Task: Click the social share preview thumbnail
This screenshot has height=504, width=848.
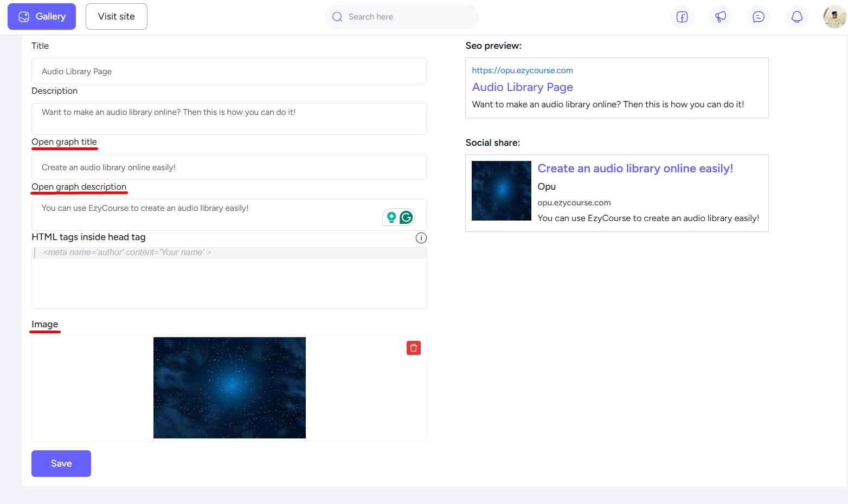Action: click(x=502, y=191)
